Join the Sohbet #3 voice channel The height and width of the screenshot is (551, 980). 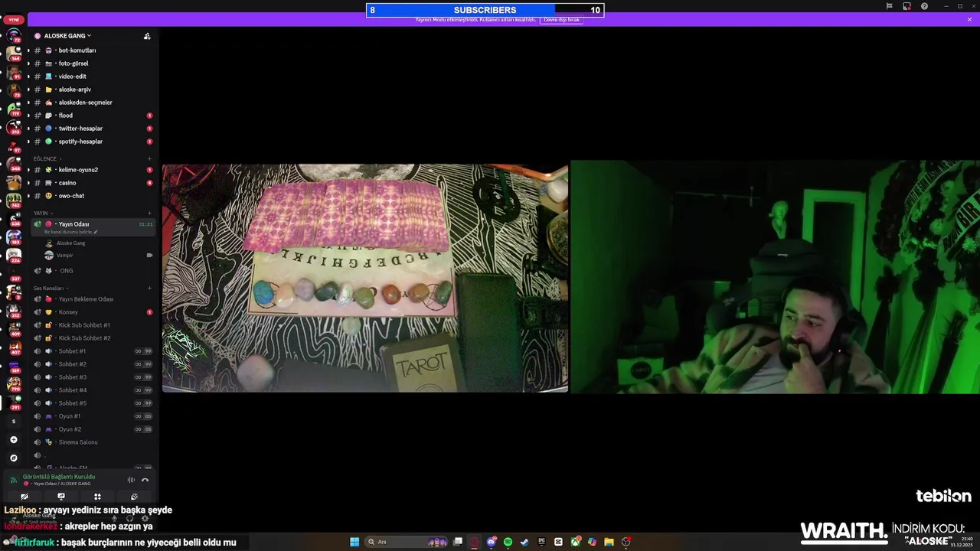[x=93, y=377]
